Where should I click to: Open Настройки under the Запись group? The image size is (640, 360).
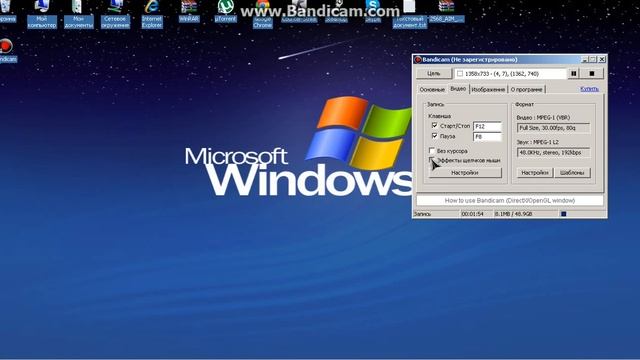coord(464,173)
